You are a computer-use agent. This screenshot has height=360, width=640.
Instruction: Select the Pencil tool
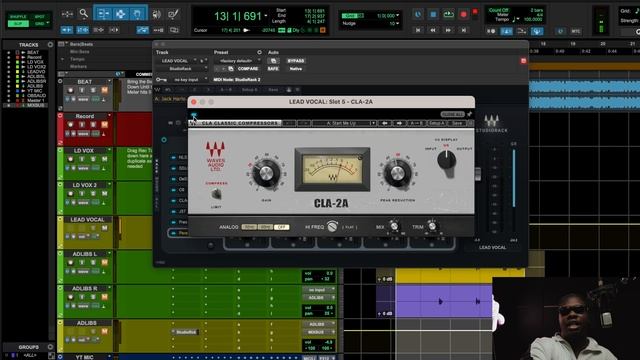[173, 14]
